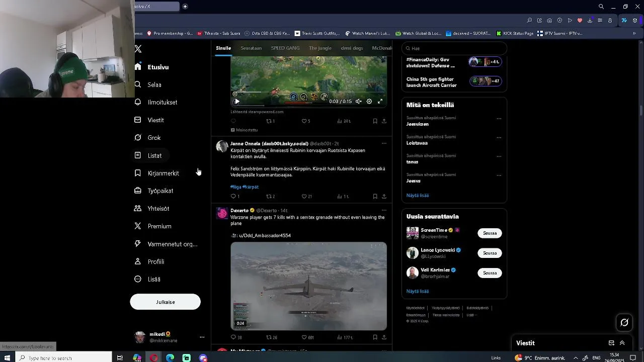The width and height of the screenshot is (644, 362).
Task: Open browser downloads icon
Action: coord(590,21)
